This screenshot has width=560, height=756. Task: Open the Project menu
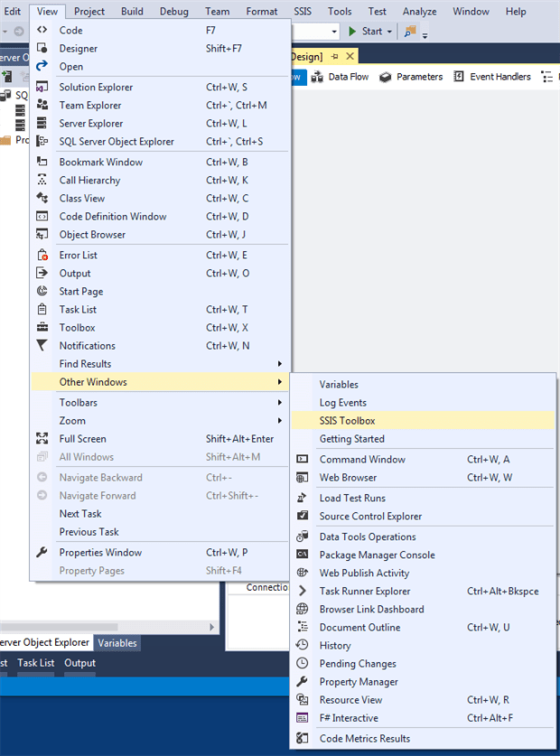click(89, 11)
